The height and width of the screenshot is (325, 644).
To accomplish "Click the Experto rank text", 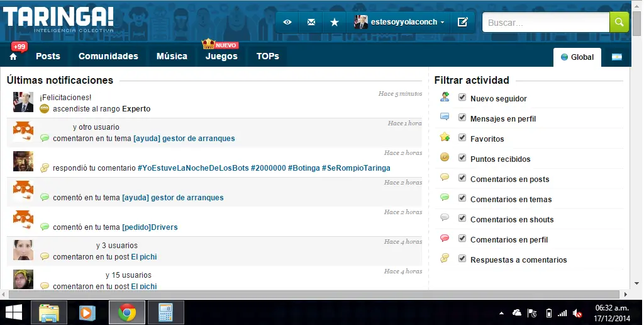I will pos(136,109).
